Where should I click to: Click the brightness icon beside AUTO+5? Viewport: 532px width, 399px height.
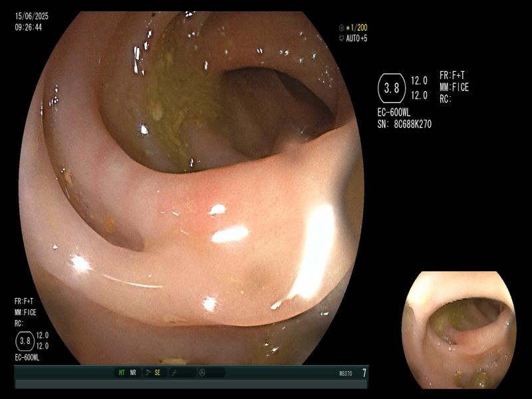click(341, 39)
